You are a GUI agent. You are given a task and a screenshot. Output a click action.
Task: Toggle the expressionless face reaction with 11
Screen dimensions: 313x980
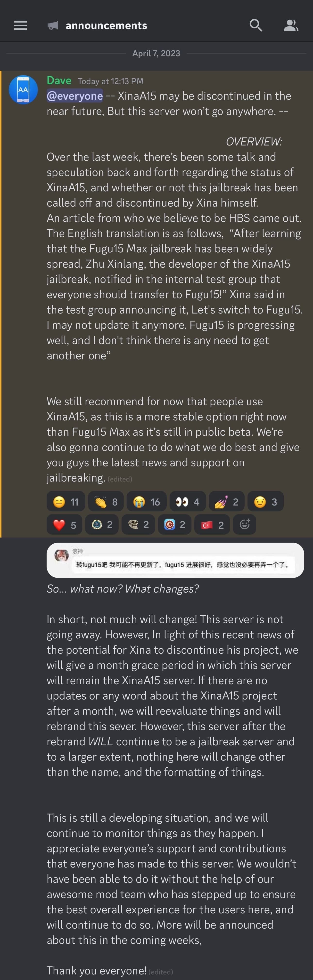(x=66, y=502)
